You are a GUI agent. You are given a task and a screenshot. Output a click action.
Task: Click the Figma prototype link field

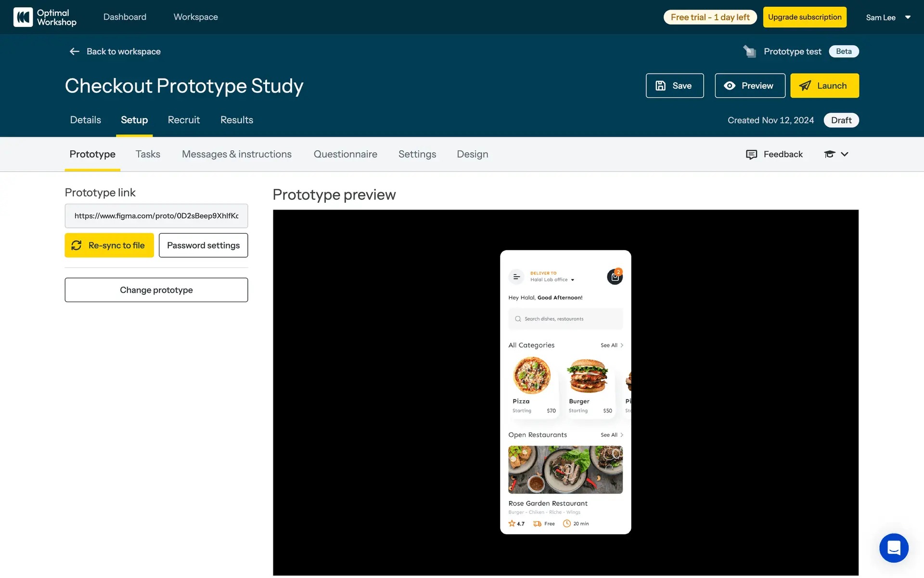[x=156, y=216]
